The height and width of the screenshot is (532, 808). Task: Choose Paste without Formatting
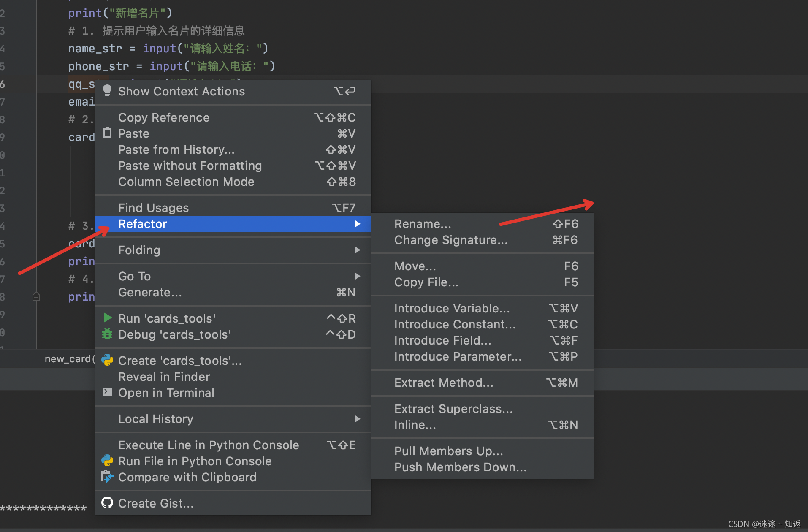click(x=233, y=166)
